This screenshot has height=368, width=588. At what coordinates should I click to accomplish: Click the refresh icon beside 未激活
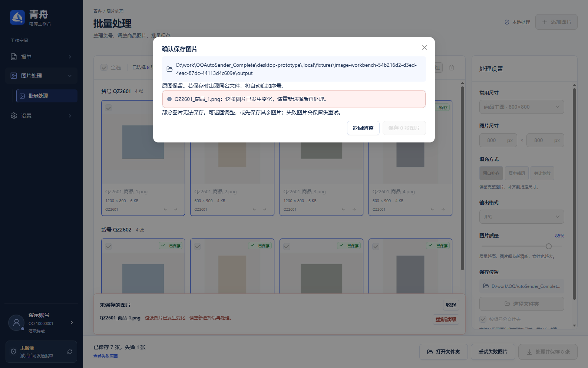click(70, 352)
